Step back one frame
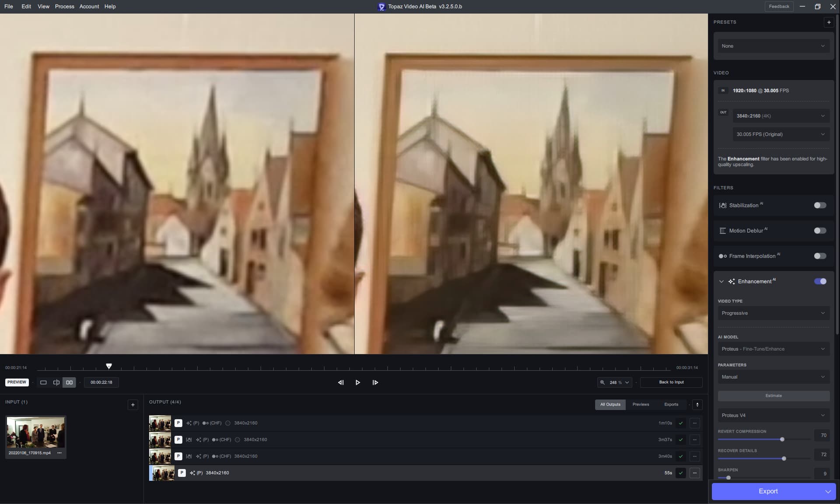Viewport: 840px width, 504px height. [341, 382]
